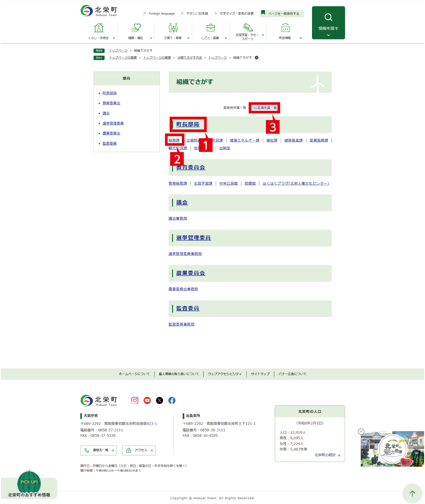Open the Foreign language link
Image resolution: width=425 pixels, height=504 pixels.
(x=161, y=14)
